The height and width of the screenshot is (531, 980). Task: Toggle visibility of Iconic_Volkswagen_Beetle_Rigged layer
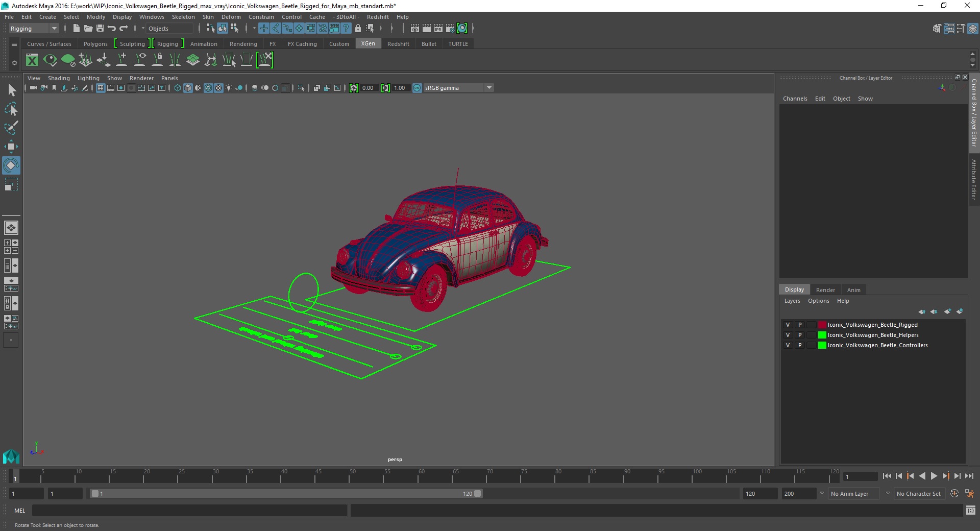(788, 325)
